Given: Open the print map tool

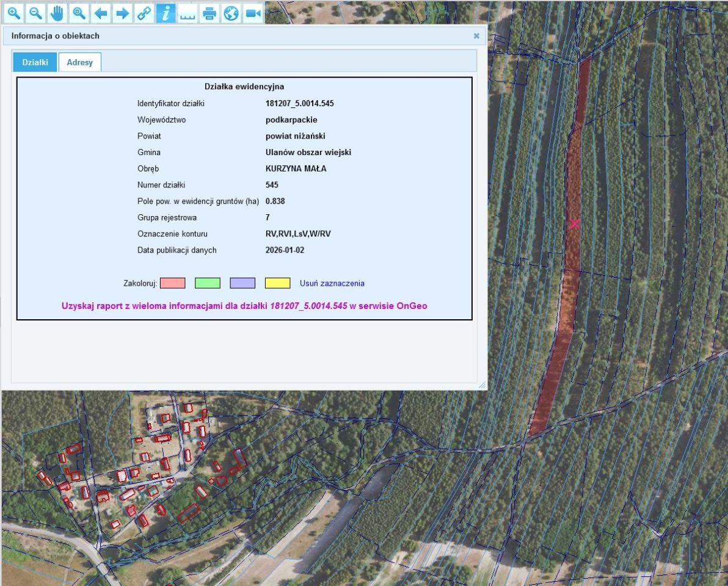Looking at the screenshot, I should (209, 13).
